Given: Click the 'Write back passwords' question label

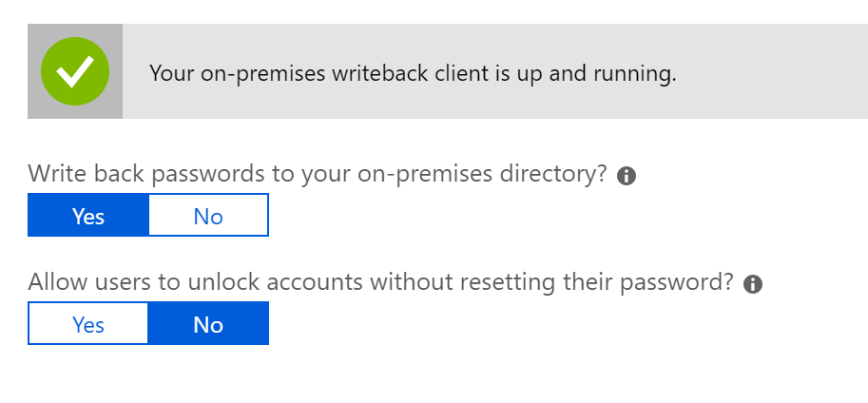Looking at the screenshot, I should 318,175.
